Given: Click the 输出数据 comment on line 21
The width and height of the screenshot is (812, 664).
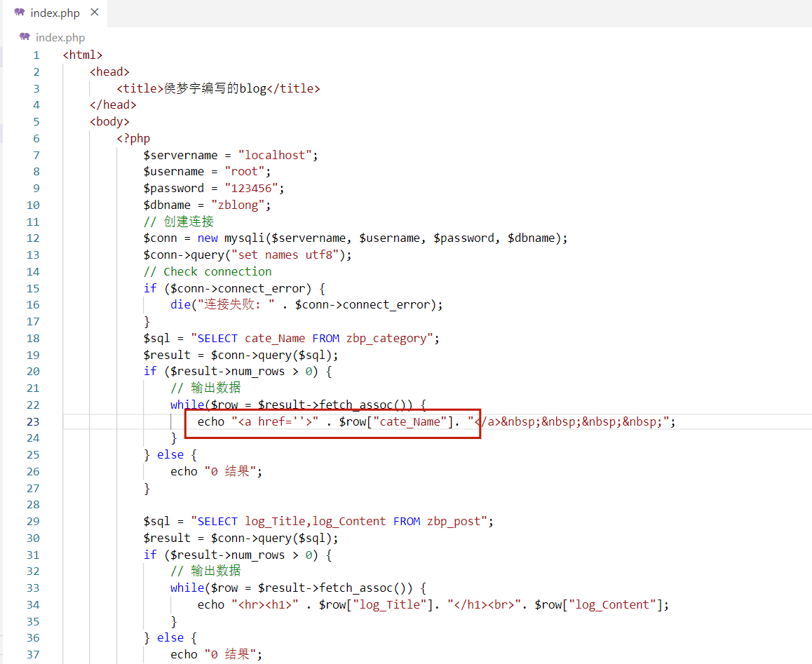Looking at the screenshot, I should (205, 388).
